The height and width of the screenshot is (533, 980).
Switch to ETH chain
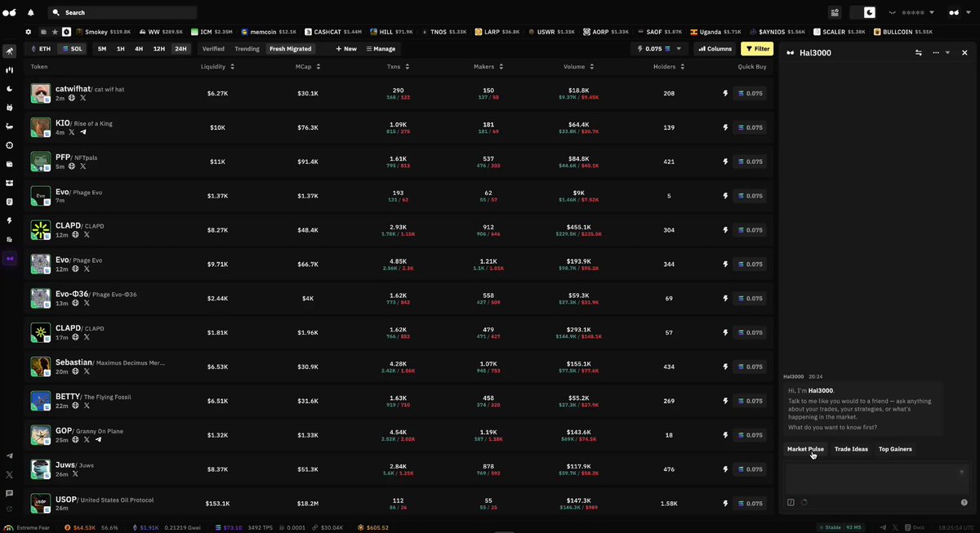coord(40,49)
